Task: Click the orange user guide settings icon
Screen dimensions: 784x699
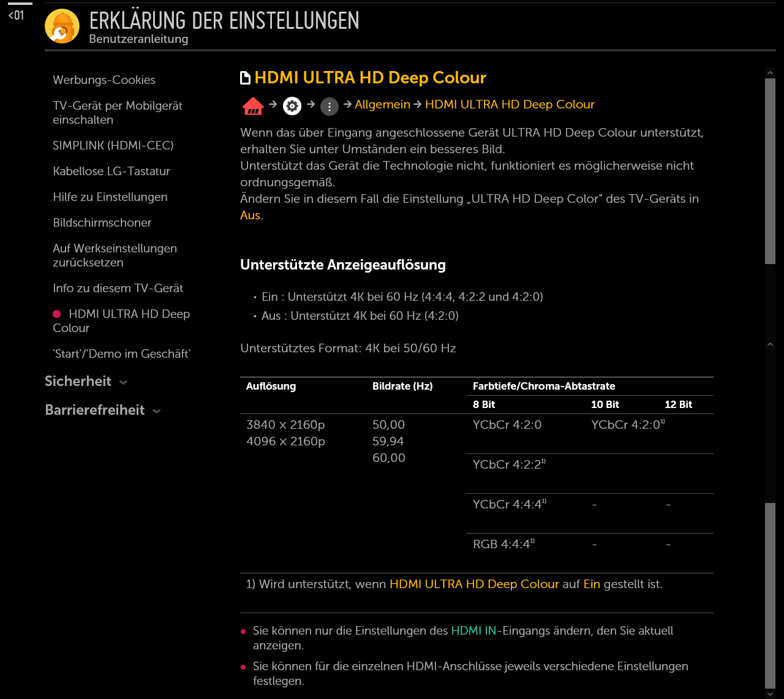Action: tap(62, 26)
